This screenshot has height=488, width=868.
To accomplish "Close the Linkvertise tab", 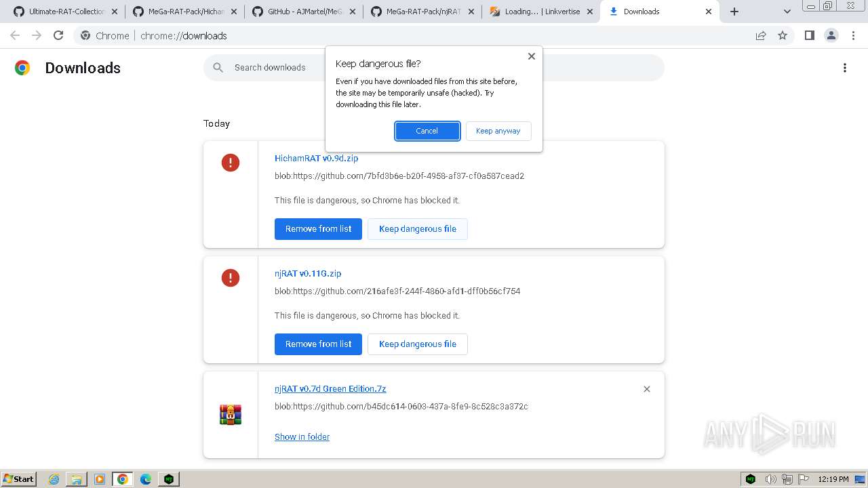I will (x=590, y=12).
